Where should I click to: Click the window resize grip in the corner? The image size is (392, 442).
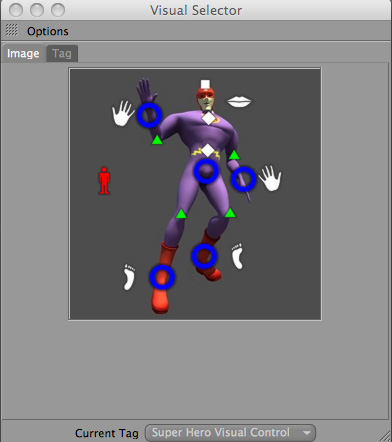click(385, 436)
